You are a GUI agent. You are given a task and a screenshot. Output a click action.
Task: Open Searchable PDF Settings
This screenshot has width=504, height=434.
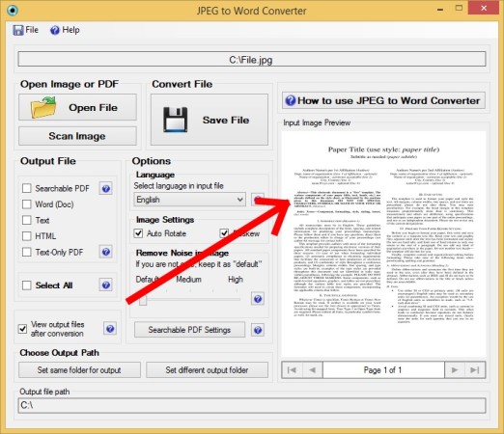pyautogui.click(x=189, y=330)
